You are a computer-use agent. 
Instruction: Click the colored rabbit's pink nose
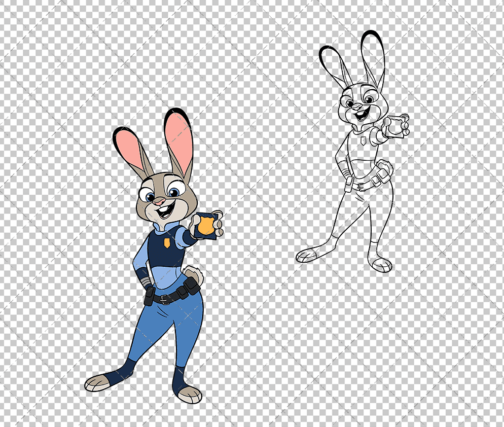click(x=160, y=202)
